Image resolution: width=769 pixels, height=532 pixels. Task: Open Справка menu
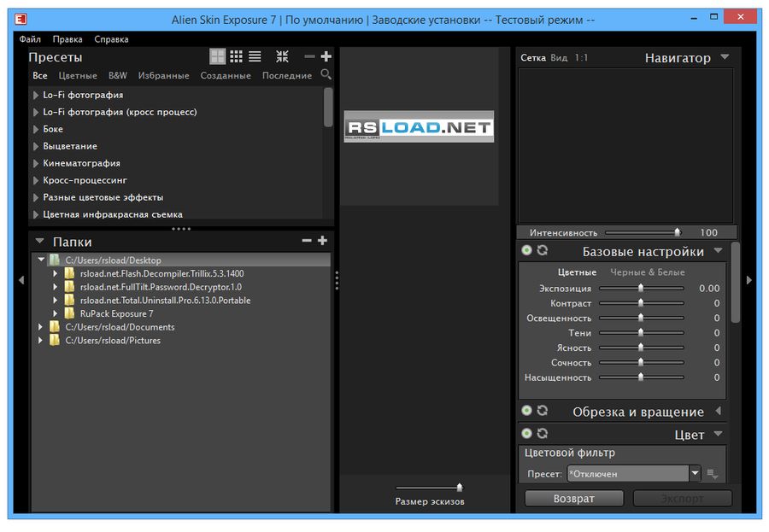111,39
